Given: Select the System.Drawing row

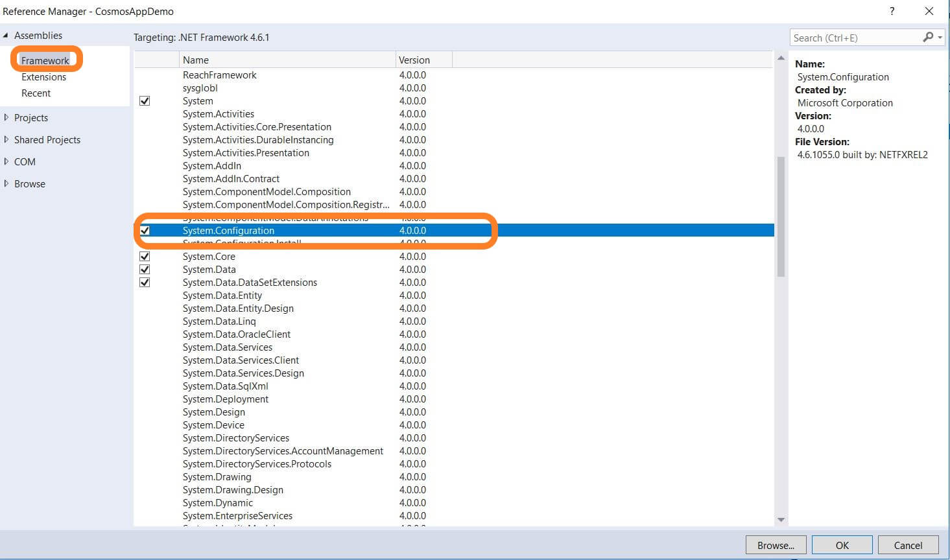Looking at the screenshot, I should 454,477.
